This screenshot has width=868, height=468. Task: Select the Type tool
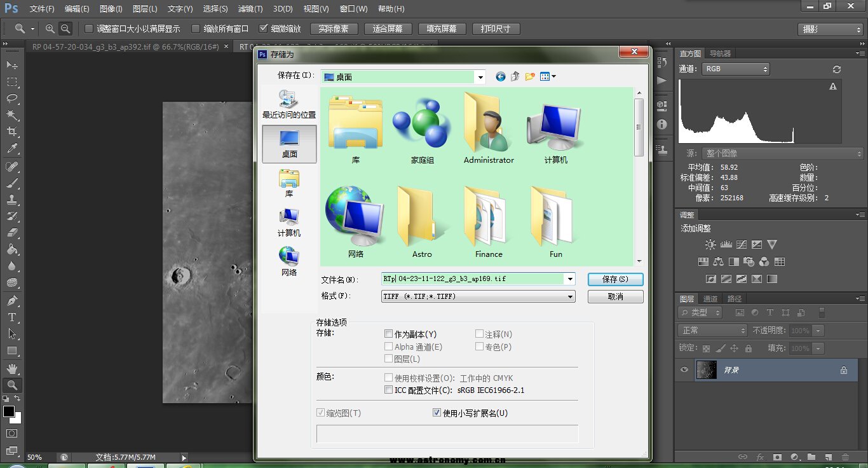tap(12, 317)
